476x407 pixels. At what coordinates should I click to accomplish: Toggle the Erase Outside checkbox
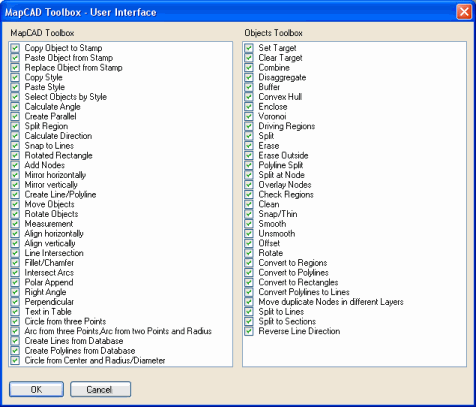point(249,155)
